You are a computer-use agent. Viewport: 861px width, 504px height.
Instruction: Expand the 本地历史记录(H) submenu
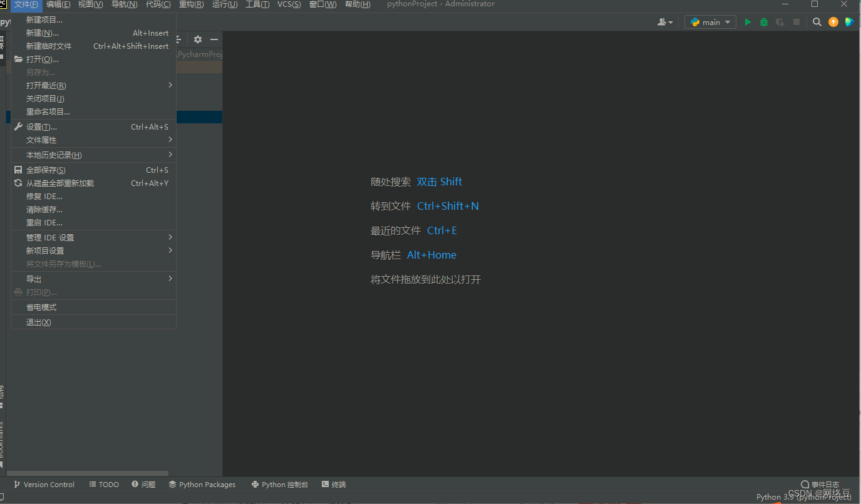pos(94,155)
